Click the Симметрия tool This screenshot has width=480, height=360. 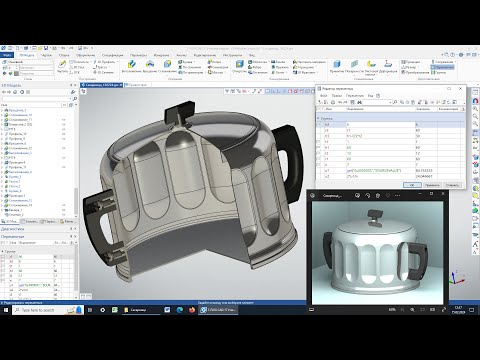coord(218,67)
